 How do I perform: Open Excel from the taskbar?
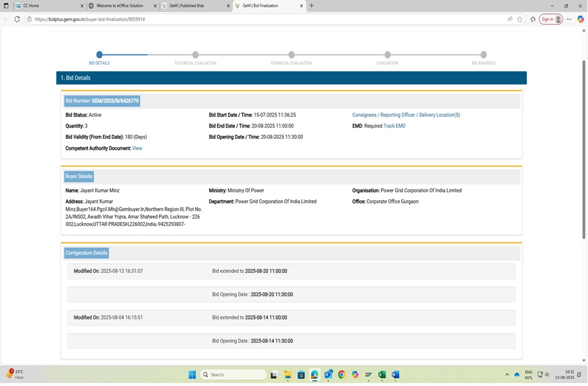(382, 375)
